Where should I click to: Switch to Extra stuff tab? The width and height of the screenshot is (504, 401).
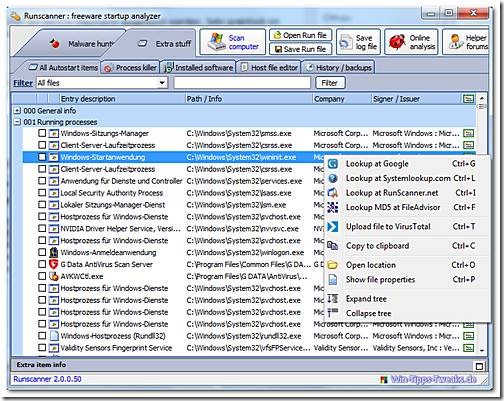click(x=157, y=43)
